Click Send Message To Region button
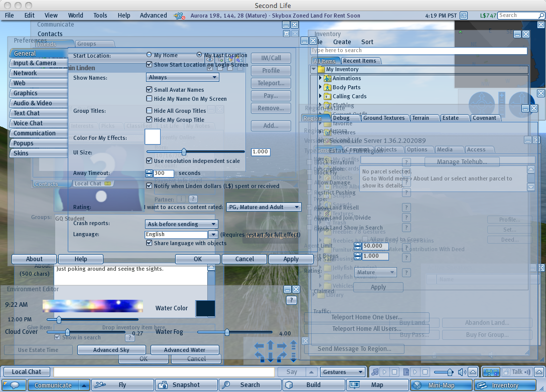The width and height of the screenshot is (546, 392). point(354,349)
